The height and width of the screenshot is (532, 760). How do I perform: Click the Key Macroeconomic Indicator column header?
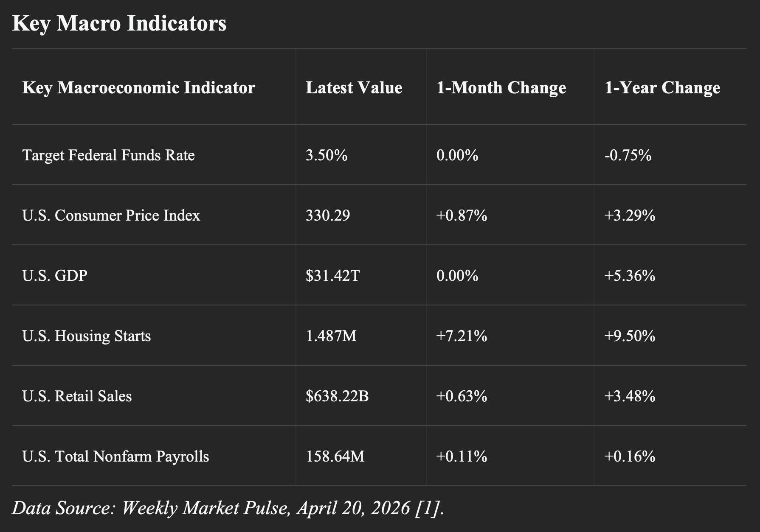pos(138,88)
